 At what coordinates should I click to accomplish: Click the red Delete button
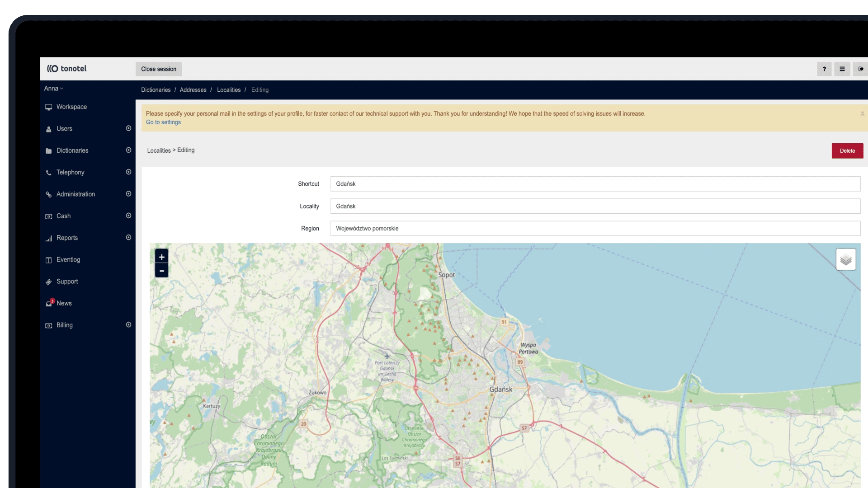[847, 151]
